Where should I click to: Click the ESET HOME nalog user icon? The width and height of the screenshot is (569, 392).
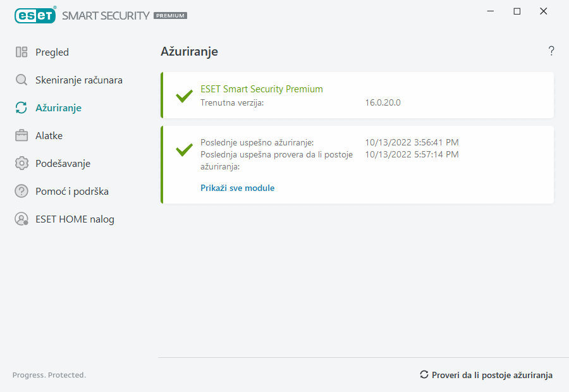pyautogui.click(x=21, y=219)
